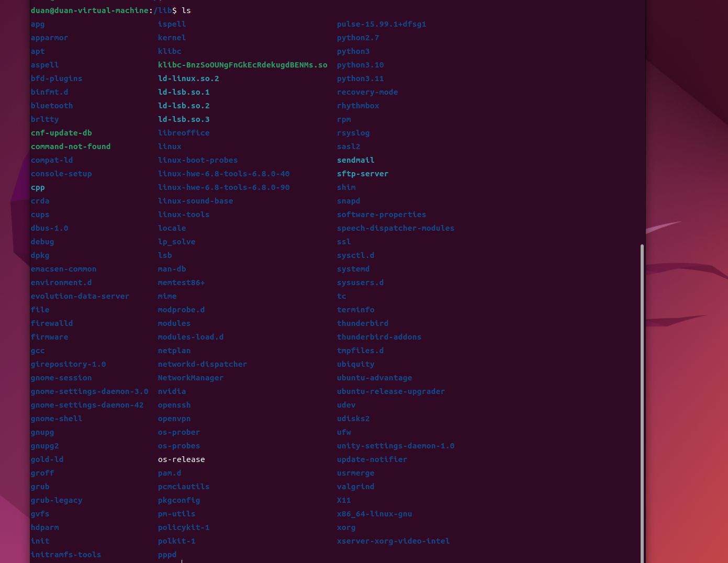This screenshot has width=728, height=563.
Task: Select 'linux-hwe-6.8-tools-6.8.0-90' text
Action: pos(223,187)
